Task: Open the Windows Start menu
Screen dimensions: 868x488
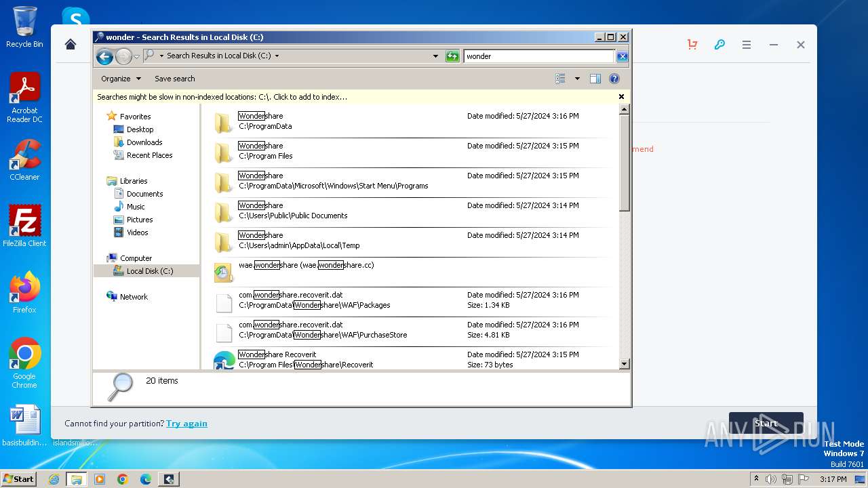Action: (19, 479)
